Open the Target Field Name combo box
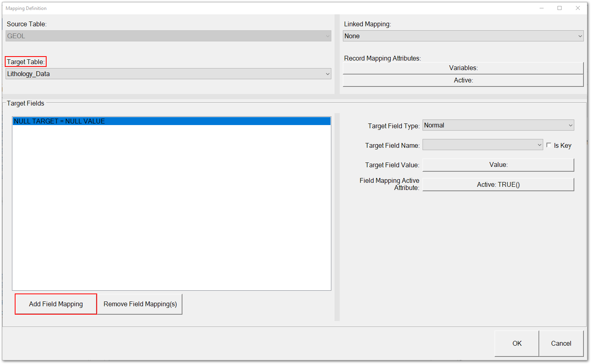This screenshot has width=591, height=364. pyautogui.click(x=483, y=145)
